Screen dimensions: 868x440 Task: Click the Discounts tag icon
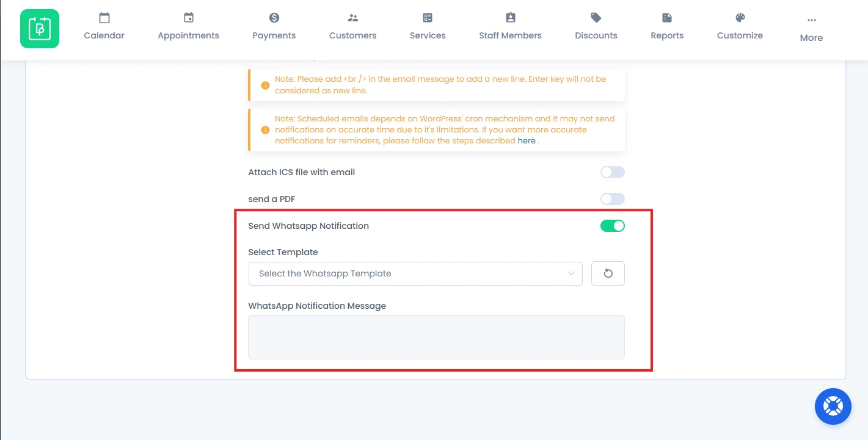pos(596,18)
